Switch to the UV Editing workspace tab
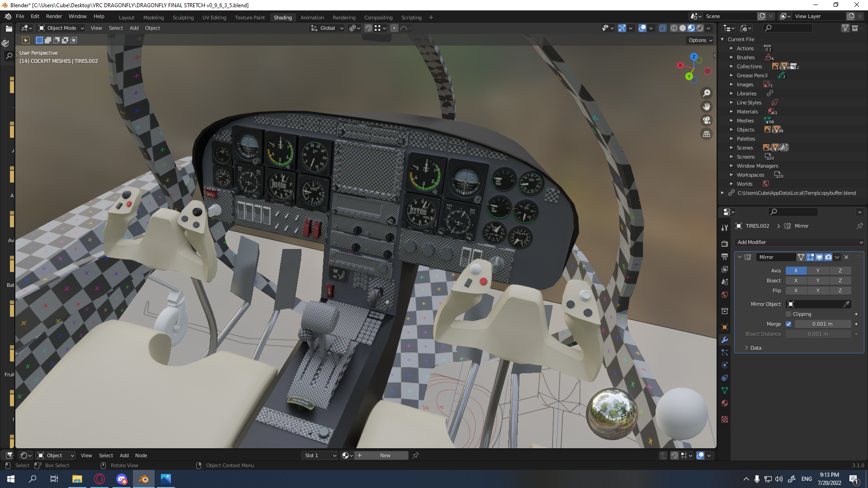This screenshot has width=868, height=488. tap(214, 18)
